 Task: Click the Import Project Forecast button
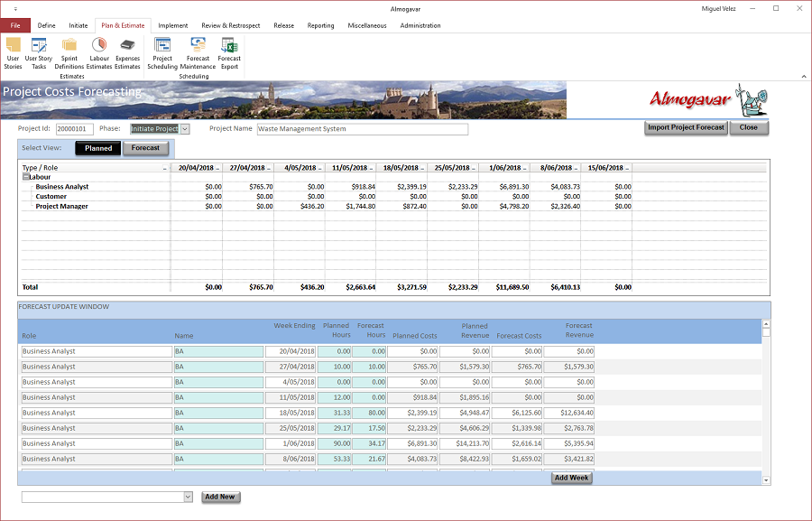point(687,127)
